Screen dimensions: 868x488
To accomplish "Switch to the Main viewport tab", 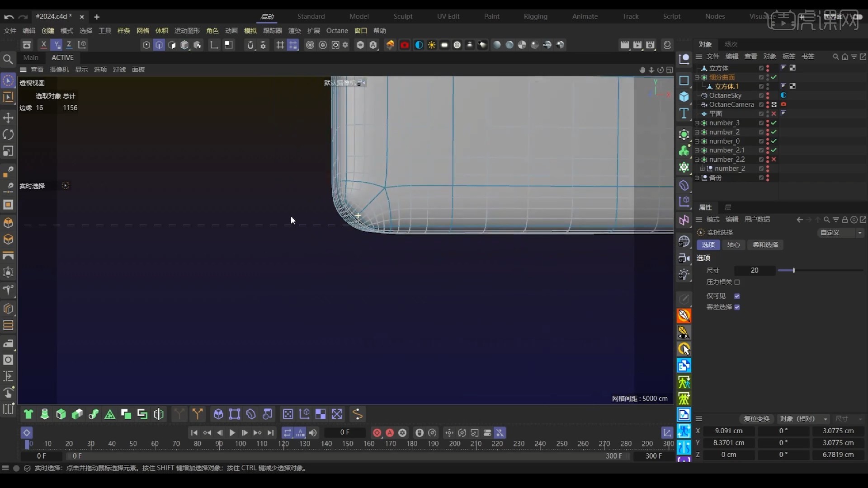I will pos(31,57).
